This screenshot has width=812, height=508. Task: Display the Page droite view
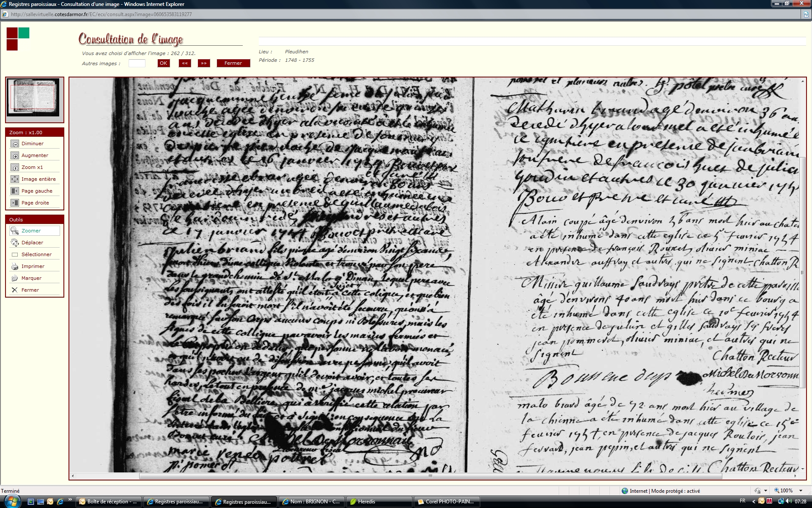pyautogui.click(x=15, y=203)
